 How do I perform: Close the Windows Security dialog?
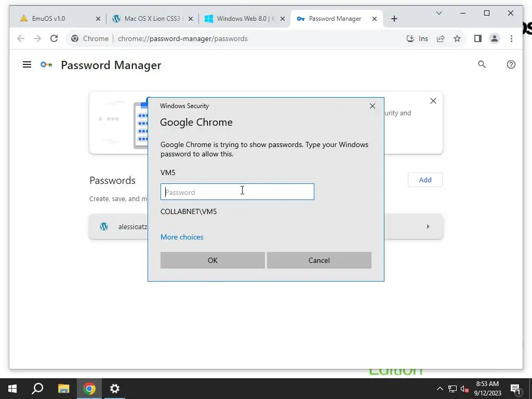point(372,106)
